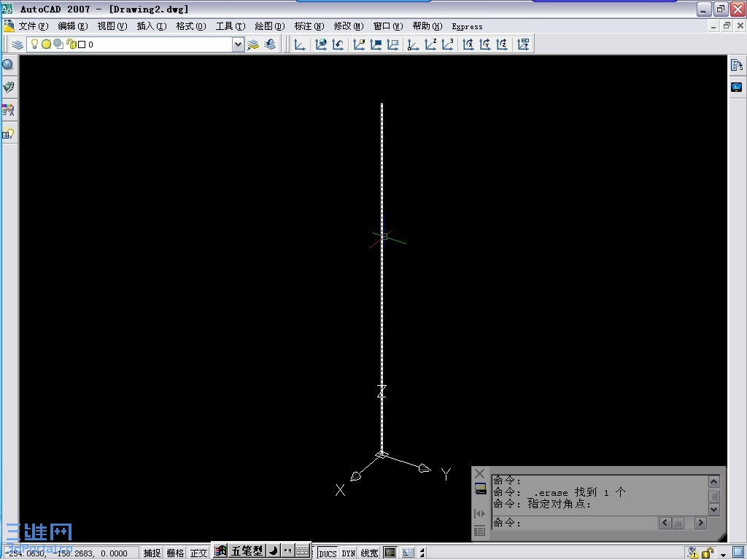The image size is (747, 560).
Task: Click Rotate UCS about X icon
Action: 468,44
